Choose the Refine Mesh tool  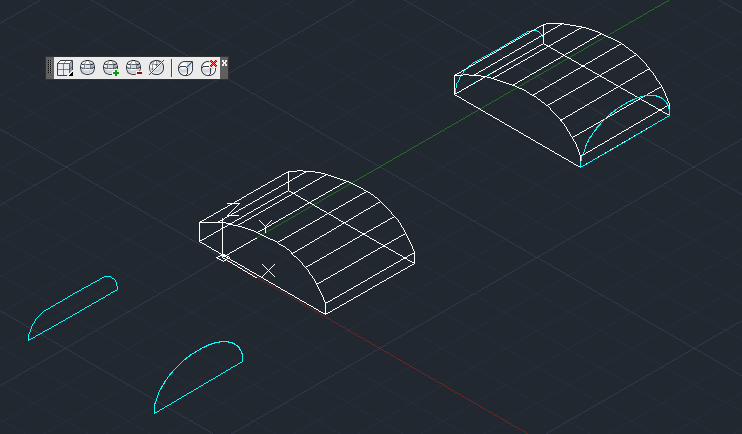click(x=156, y=68)
